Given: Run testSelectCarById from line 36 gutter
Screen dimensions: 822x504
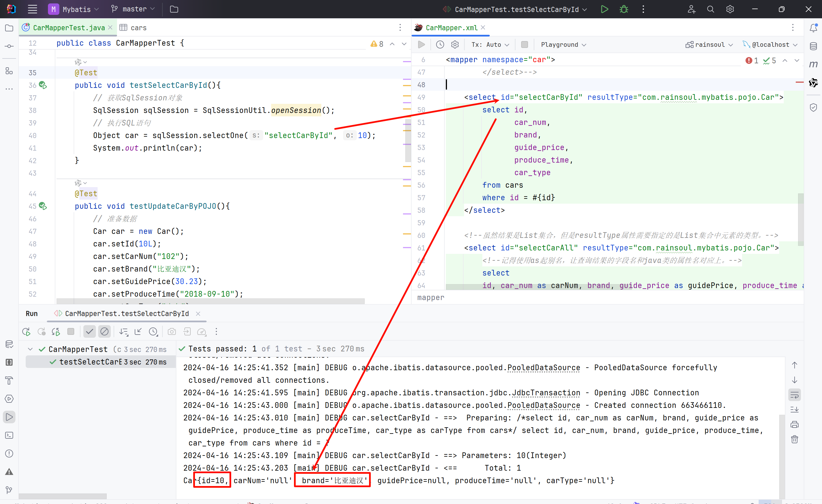Looking at the screenshot, I should [43, 85].
